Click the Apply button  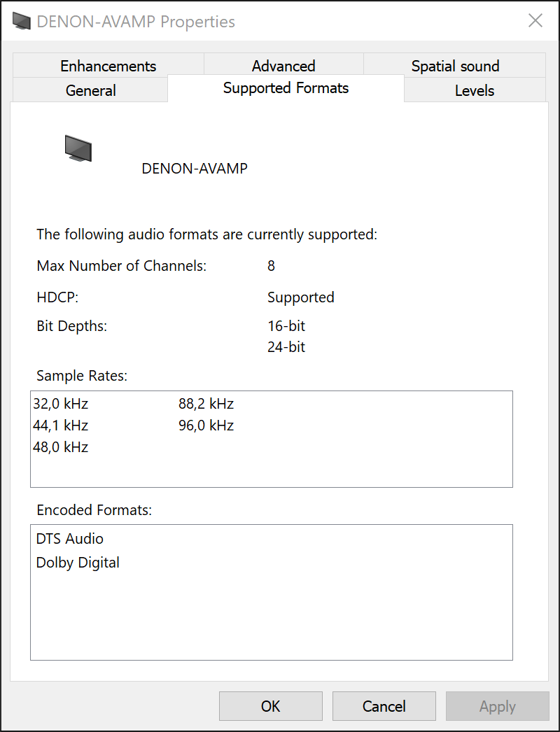[x=497, y=706]
